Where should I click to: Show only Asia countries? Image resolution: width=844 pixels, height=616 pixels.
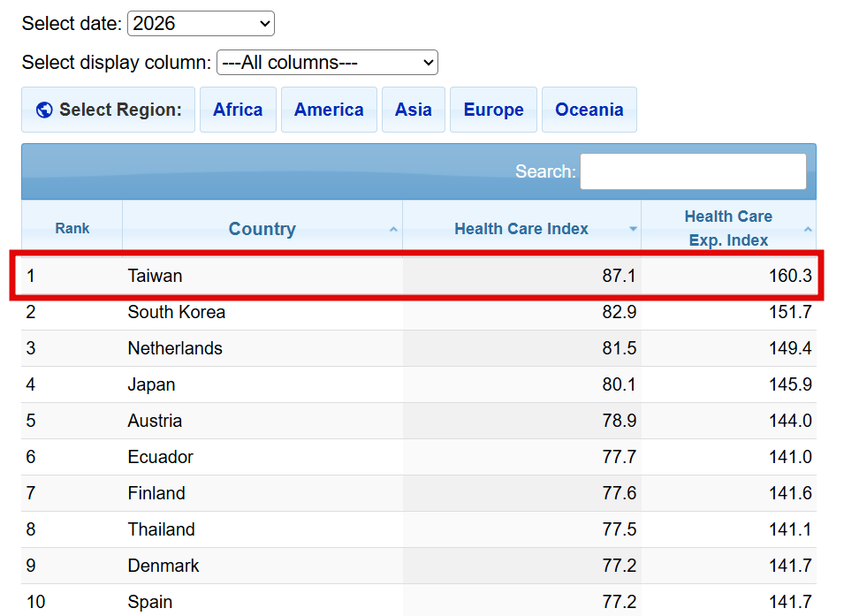click(413, 110)
